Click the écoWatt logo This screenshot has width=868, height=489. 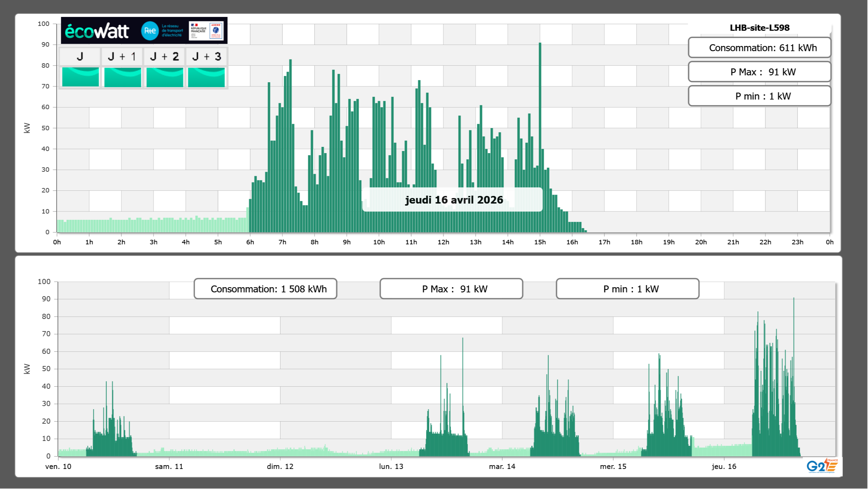click(x=97, y=31)
